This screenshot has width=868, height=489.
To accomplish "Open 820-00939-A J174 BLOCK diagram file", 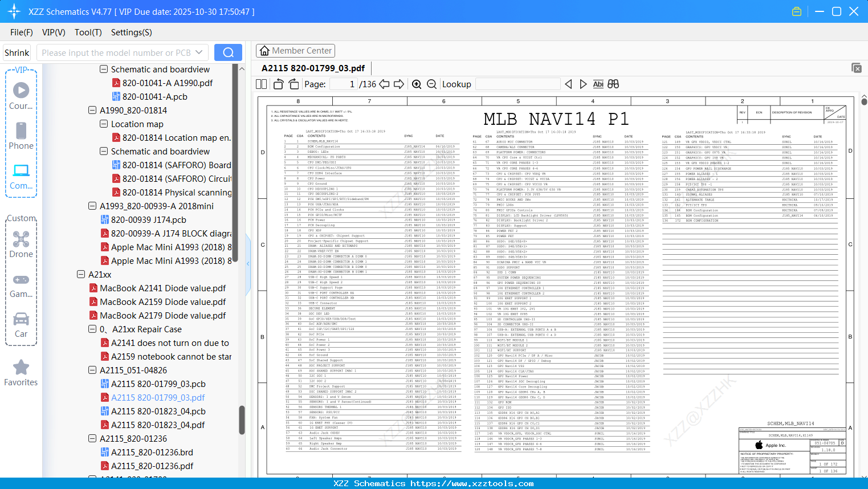I will (x=166, y=234).
